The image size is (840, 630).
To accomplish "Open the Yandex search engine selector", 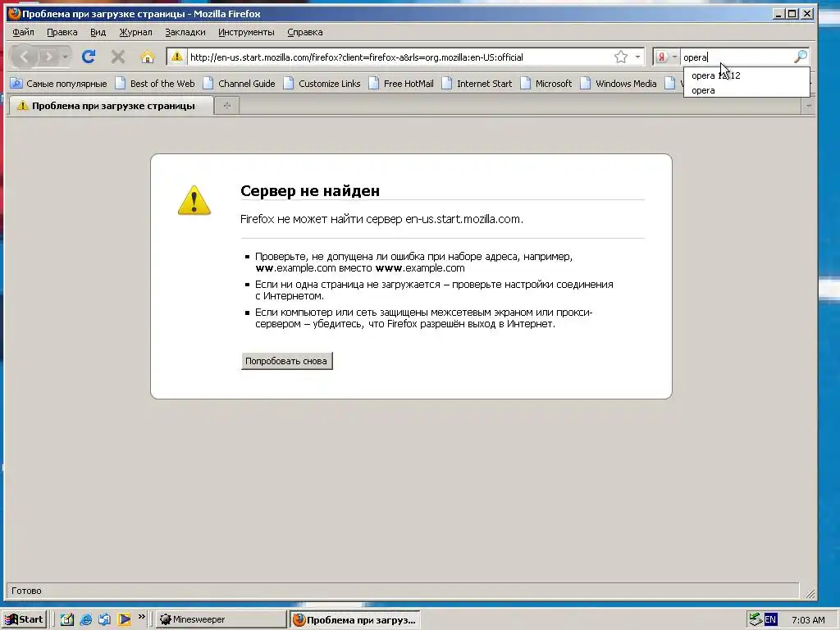I will (666, 57).
